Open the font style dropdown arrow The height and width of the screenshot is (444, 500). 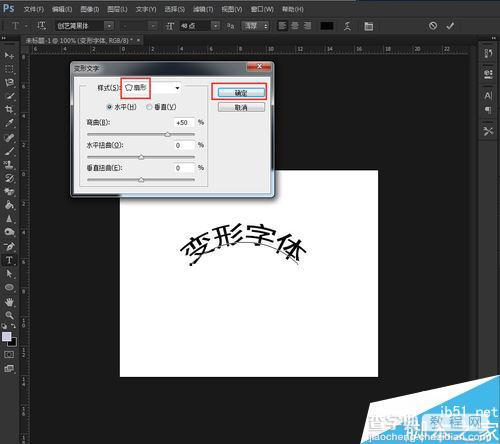152,26
